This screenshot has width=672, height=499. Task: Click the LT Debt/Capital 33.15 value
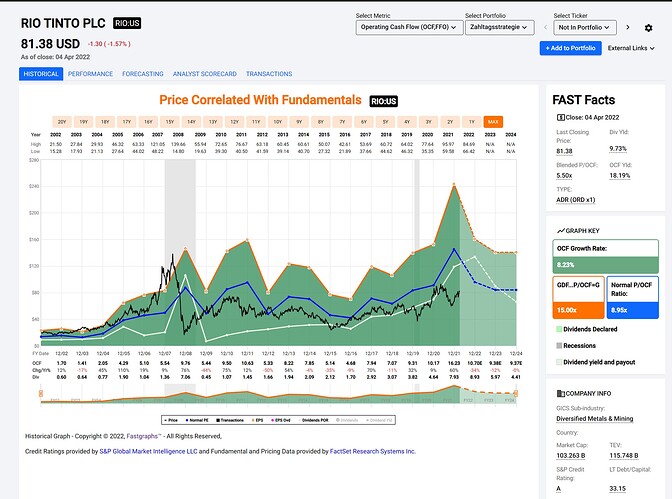[x=618, y=488]
